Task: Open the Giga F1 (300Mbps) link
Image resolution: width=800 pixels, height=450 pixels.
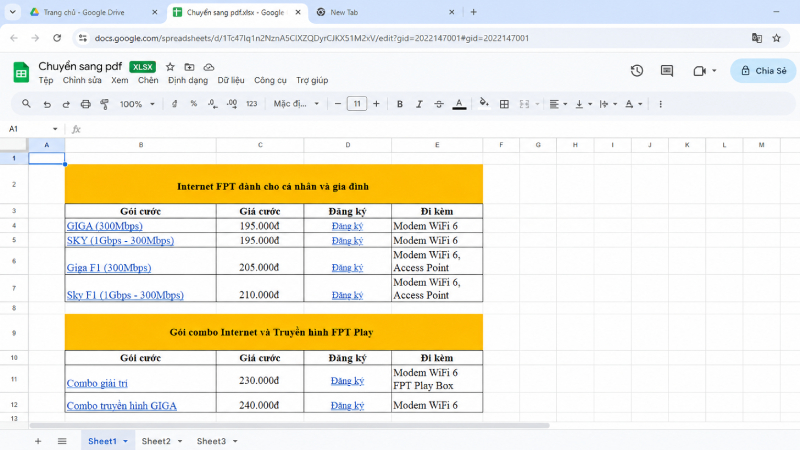Action: click(109, 267)
